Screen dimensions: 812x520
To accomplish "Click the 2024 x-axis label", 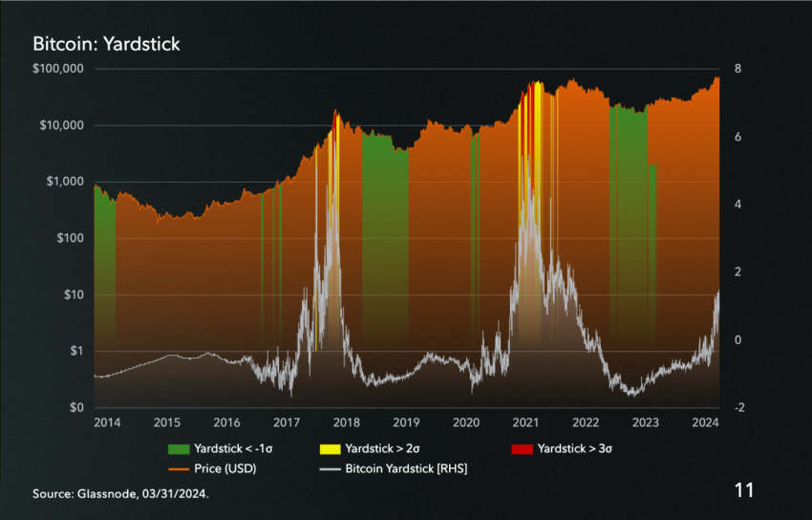I will coord(705,423).
